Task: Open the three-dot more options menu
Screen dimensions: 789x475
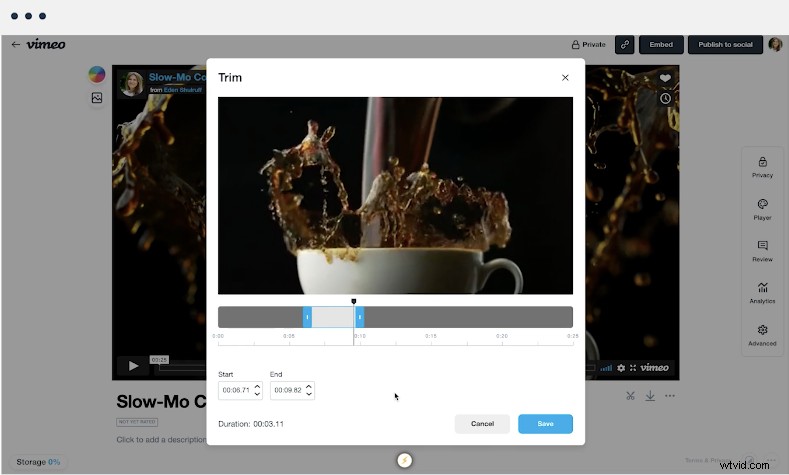Action: (670, 396)
